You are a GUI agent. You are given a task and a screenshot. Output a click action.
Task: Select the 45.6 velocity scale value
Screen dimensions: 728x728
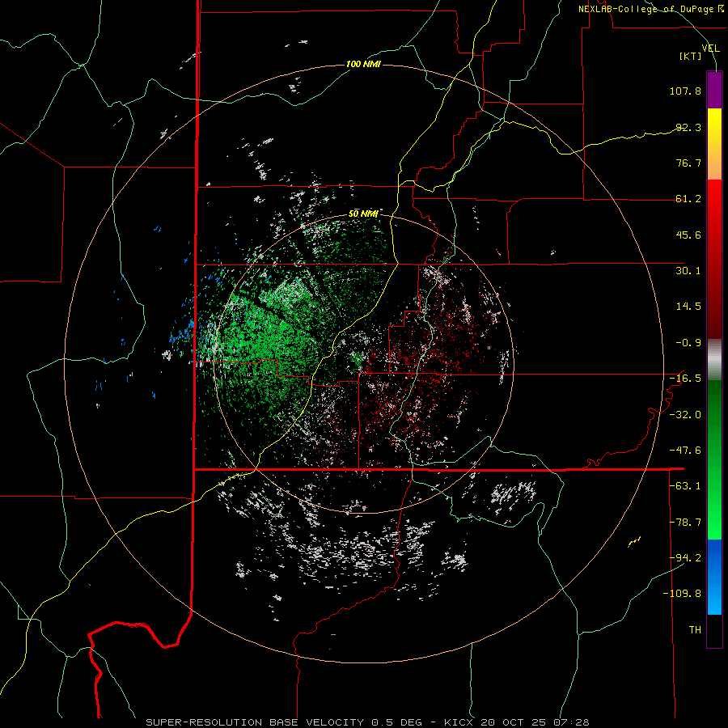[688, 235]
